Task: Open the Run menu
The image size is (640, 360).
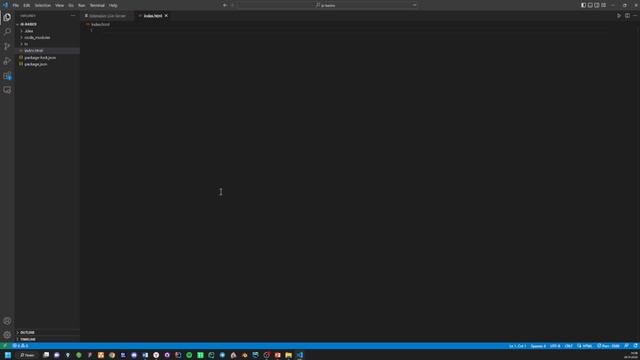Action: pos(82,5)
